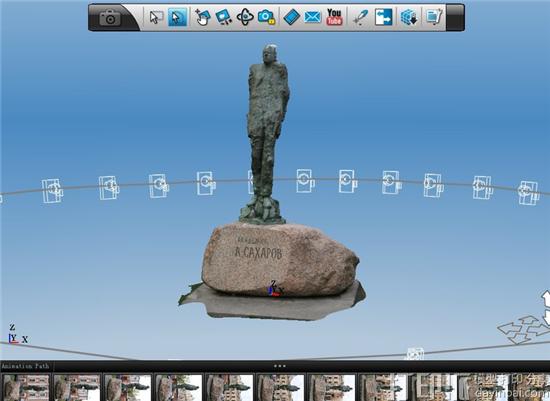
Task: Click the manual stitch hand tool
Action: [x=203, y=17]
